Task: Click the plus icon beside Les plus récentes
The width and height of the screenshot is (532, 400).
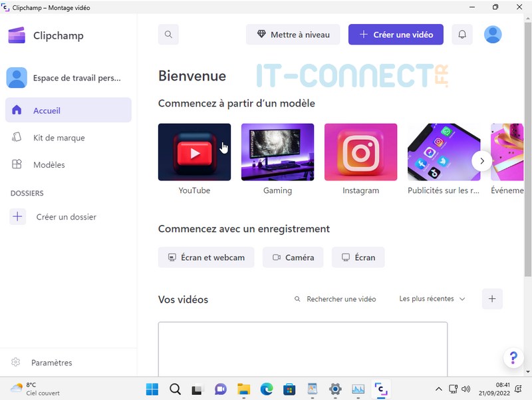Action: [492, 299]
